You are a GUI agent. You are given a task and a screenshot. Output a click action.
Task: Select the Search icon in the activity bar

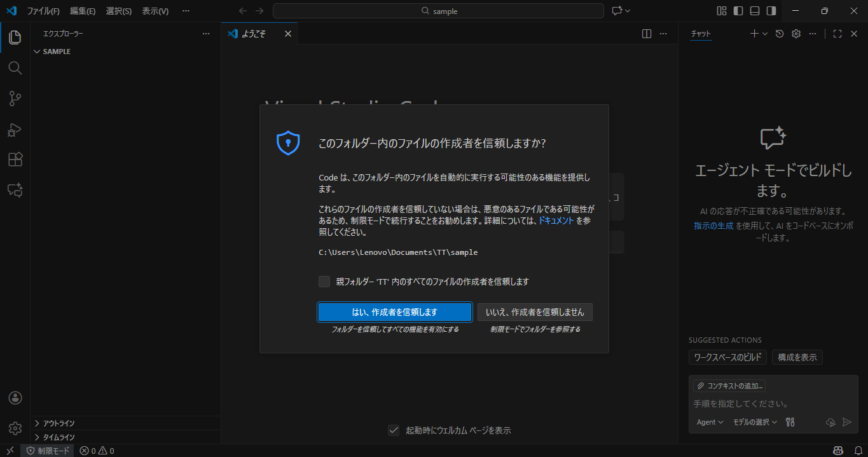[x=15, y=68]
